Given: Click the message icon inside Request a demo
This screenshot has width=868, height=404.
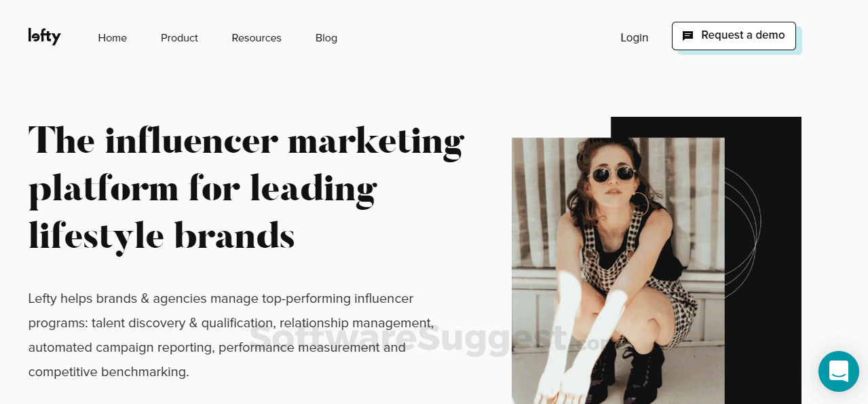Looking at the screenshot, I should pos(687,36).
